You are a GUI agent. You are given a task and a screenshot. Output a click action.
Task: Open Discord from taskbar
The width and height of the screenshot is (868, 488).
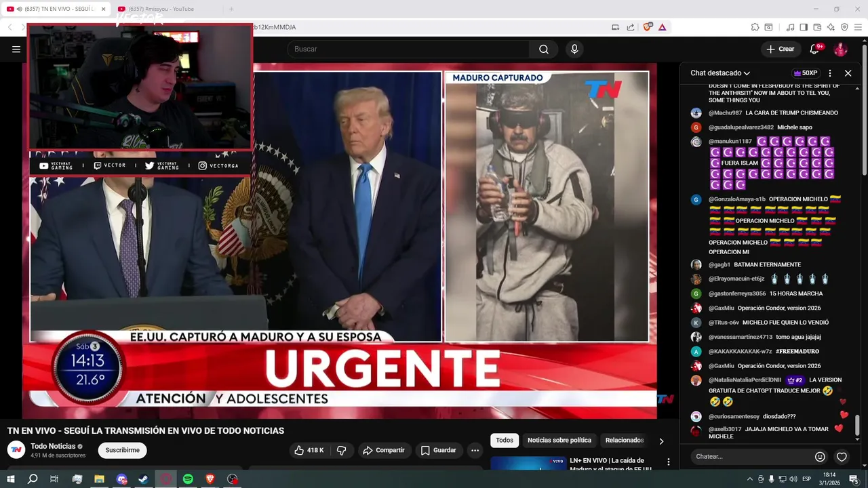point(121,479)
